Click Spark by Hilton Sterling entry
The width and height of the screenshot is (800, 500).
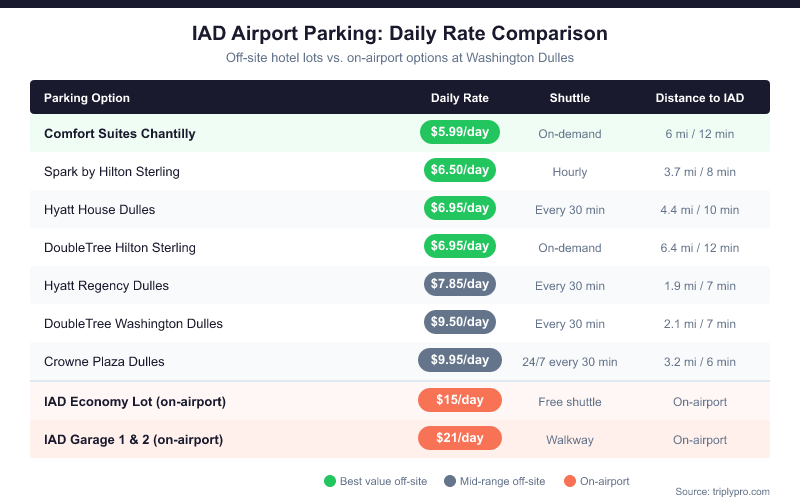point(112,172)
